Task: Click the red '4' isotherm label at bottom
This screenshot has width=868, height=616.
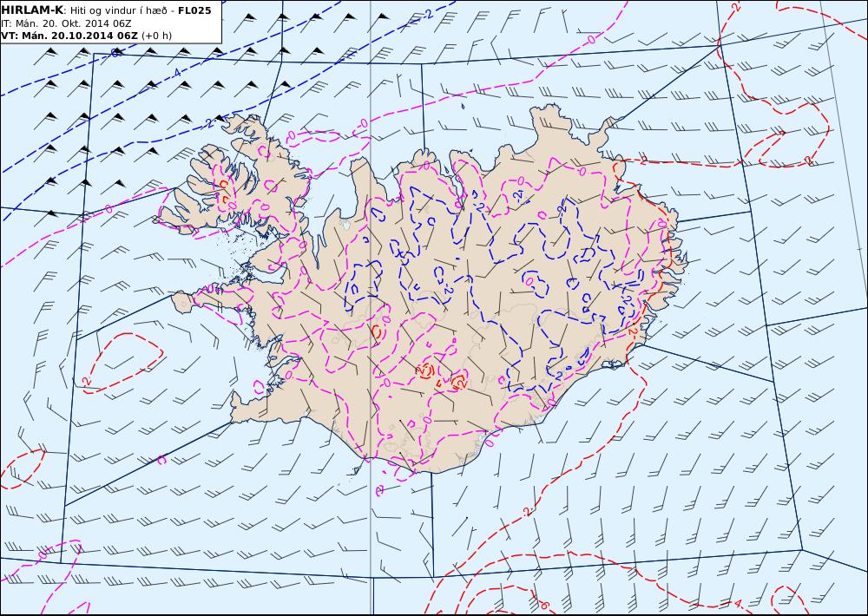Action: [x=737, y=603]
